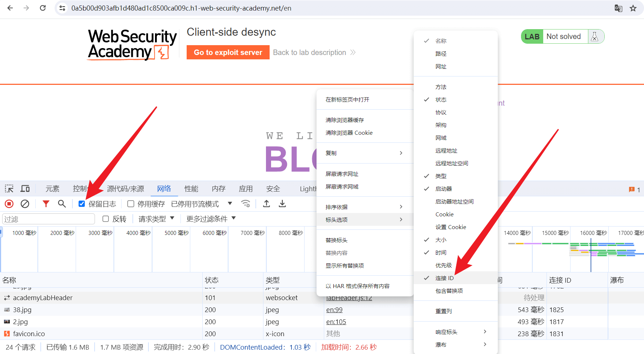Import HAR file with upload icon
Screen dimensions: 644x354
(x=266, y=204)
